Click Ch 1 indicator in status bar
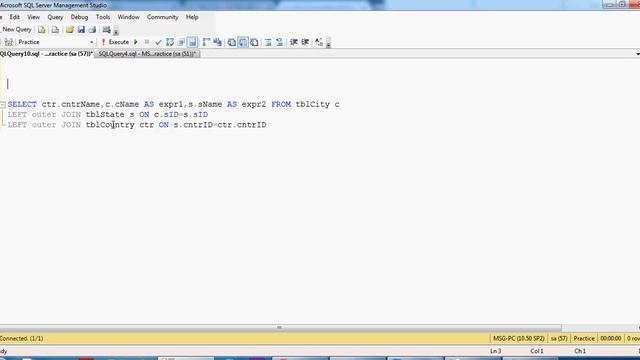 click(x=580, y=351)
